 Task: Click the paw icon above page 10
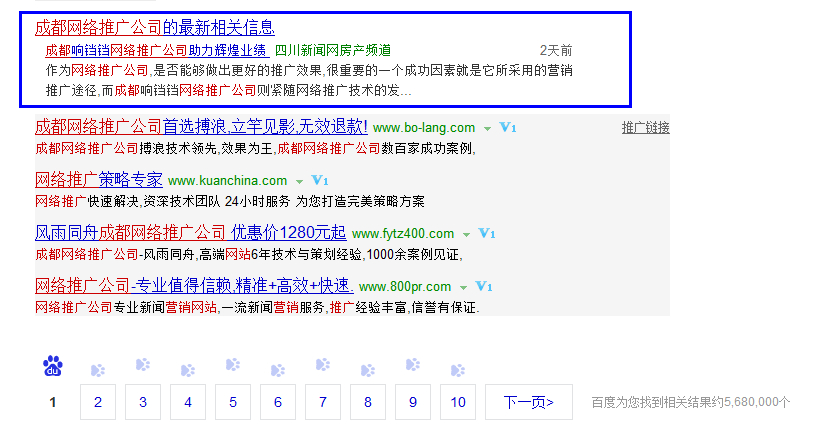[458, 371]
